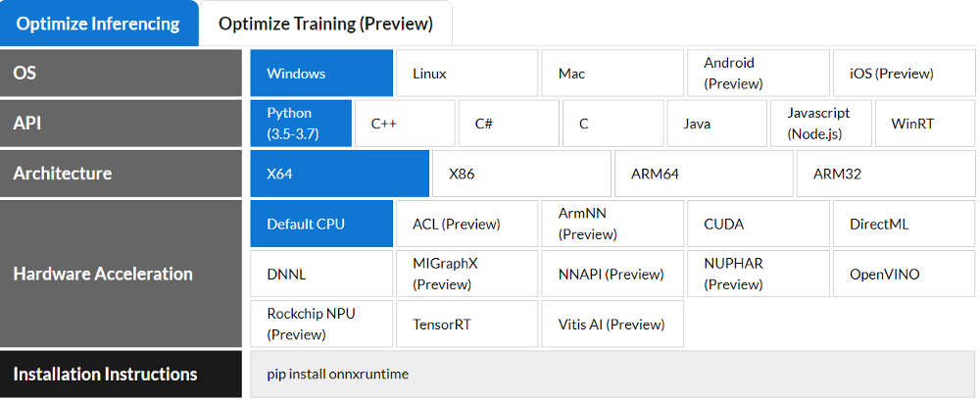This screenshot has width=980, height=403.
Task: Pick the Java API option
Action: tap(717, 124)
